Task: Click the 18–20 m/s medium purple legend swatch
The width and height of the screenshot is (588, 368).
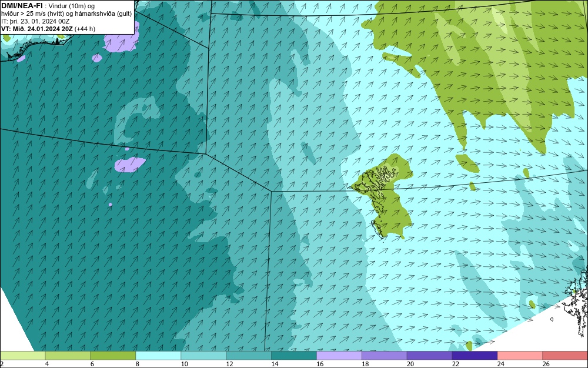Action: [385, 355]
